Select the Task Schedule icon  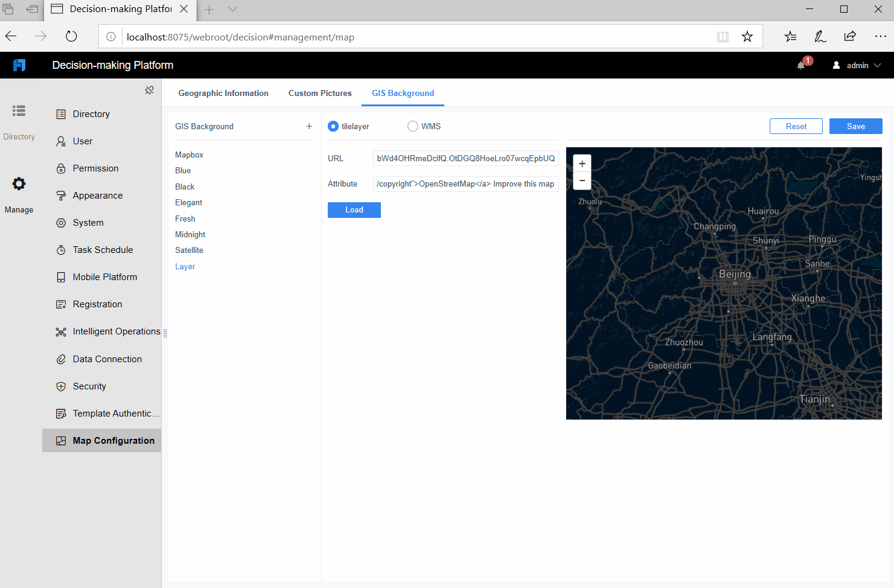pyautogui.click(x=60, y=249)
